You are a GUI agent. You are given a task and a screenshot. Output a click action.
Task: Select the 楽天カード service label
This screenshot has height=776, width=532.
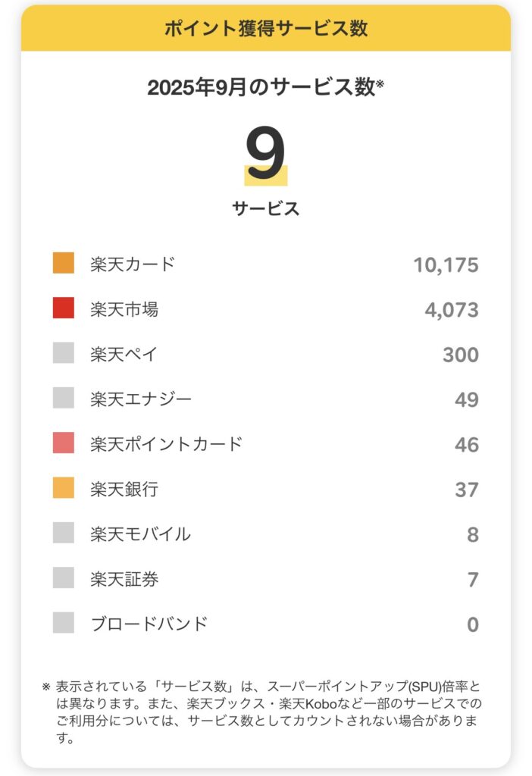[132, 264]
